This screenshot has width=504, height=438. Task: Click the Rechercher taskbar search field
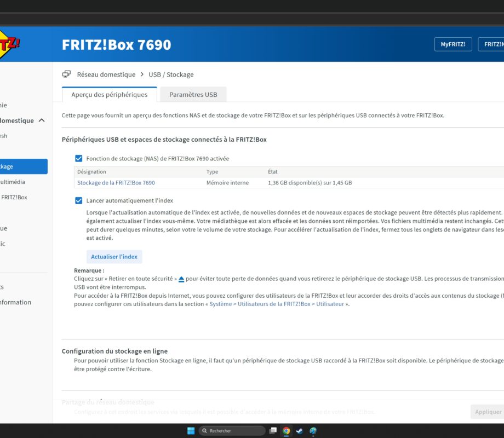click(x=232, y=431)
